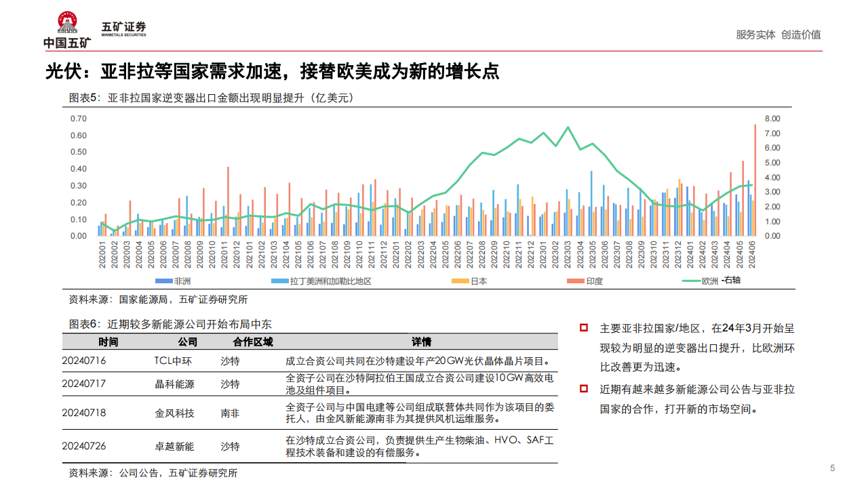Click the date cell 20240717
The height and width of the screenshot is (488, 868).
84,384
